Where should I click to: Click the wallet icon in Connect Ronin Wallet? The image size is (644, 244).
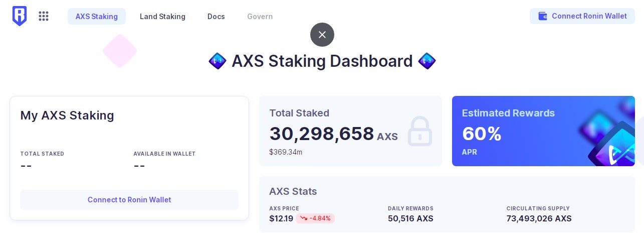click(x=543, y=16)
